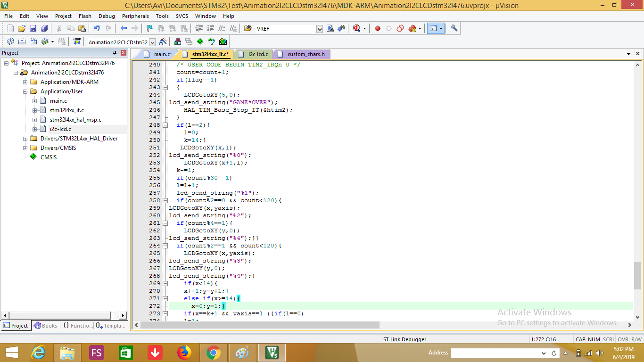Screen dimensions: 644x362
Task: Show the Functions panel tab
Action: coord(78,325)
